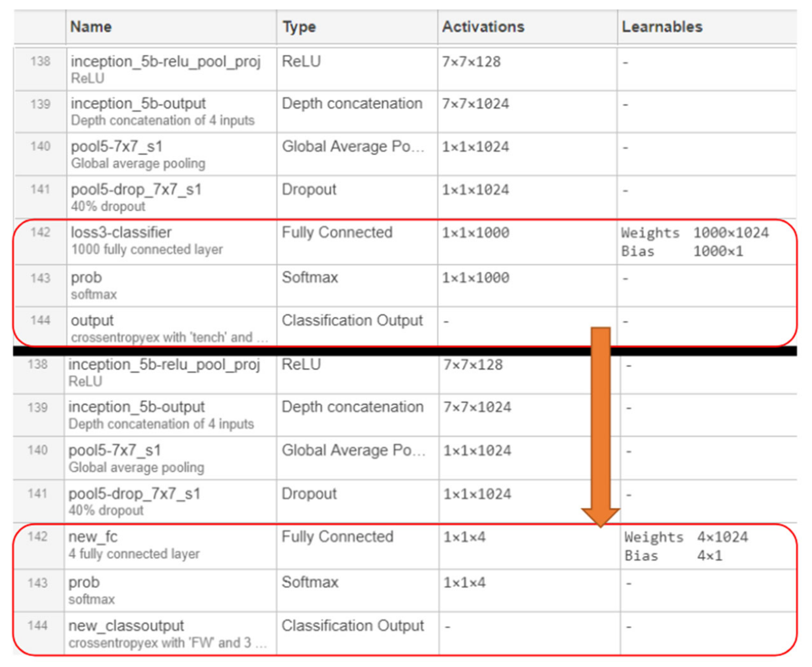812x667 pixels.
Task: Click the Weights 1000×1024 learnables cell
Action: pyautogui.click(x=695, y=233)
